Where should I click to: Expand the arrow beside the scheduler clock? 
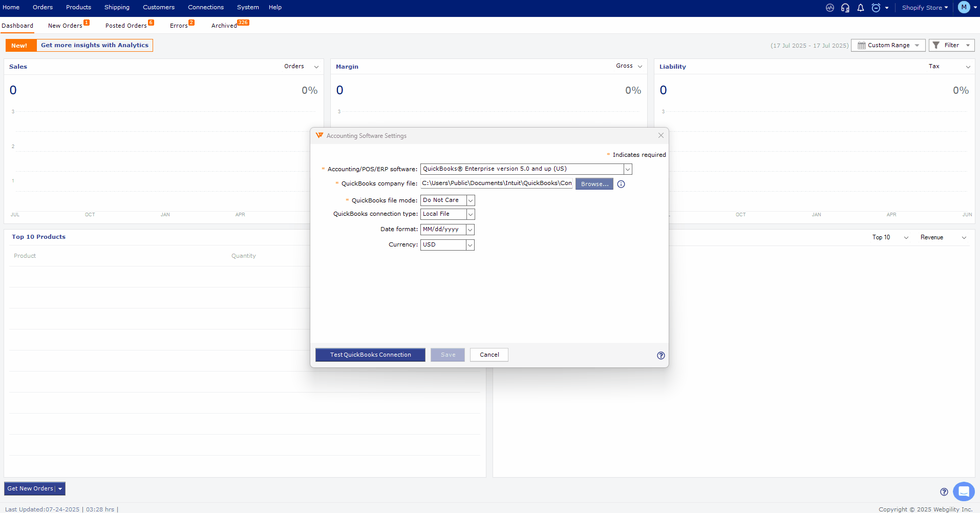pos(887,8)
